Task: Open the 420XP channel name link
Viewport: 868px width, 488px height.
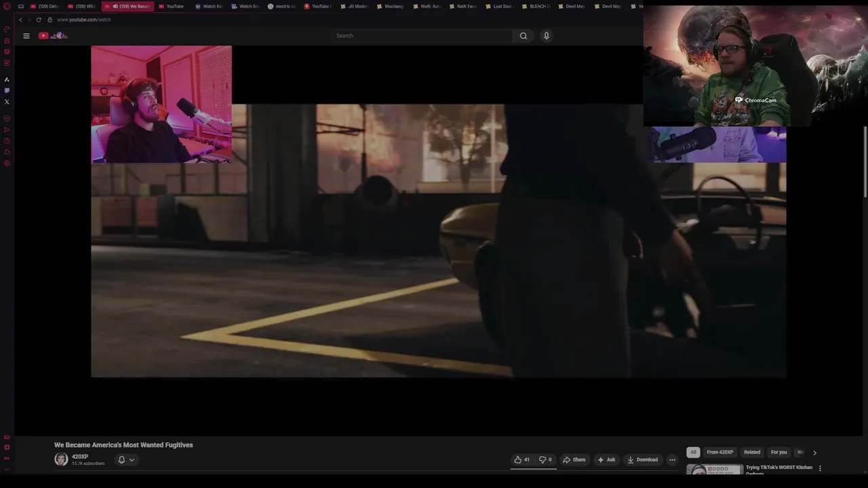Action: pyautogui.click(x=80, y=457)
